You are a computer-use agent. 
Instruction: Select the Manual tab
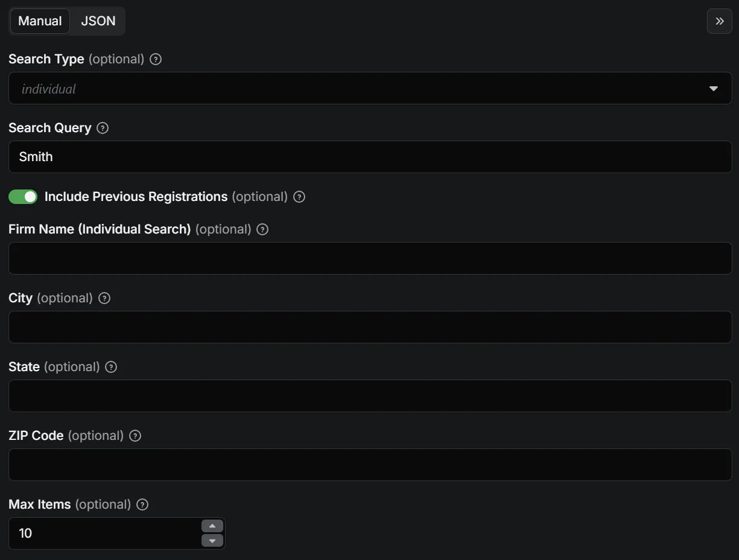click(x=40, y=21)
